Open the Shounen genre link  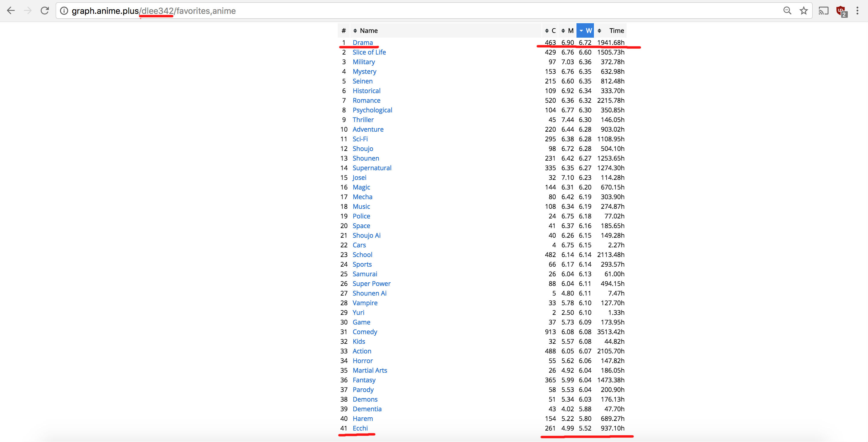pos(366,158)
